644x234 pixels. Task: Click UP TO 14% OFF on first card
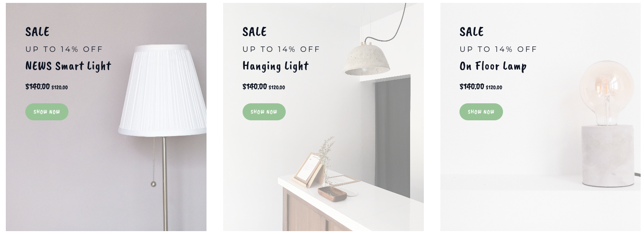tap(64, 49)
